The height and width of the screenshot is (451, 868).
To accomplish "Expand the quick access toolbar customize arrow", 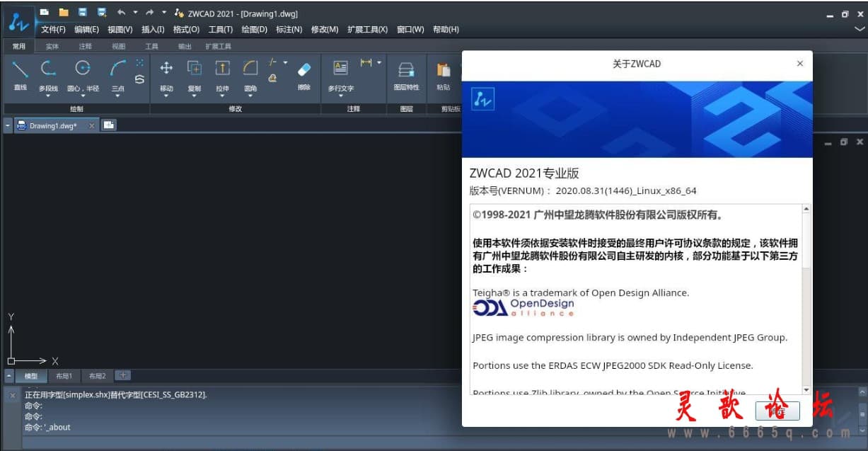I will [x=164, y=12].
